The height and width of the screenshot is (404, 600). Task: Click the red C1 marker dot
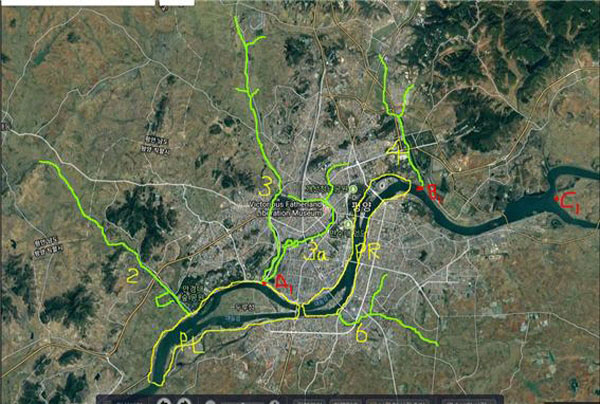pos(556,198)
